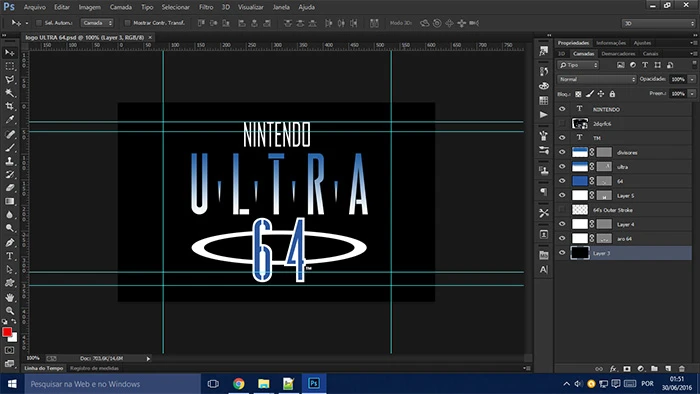The image size is (700, 394).
Task: Click the Opacidade 100% field
Action: click(x=678, y=79)
